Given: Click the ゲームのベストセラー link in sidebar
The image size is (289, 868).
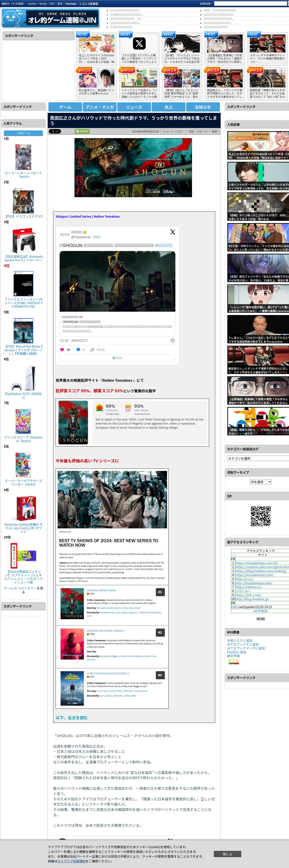Looking at the screenshot, I should pyautogui.click(x=20, y=588).
